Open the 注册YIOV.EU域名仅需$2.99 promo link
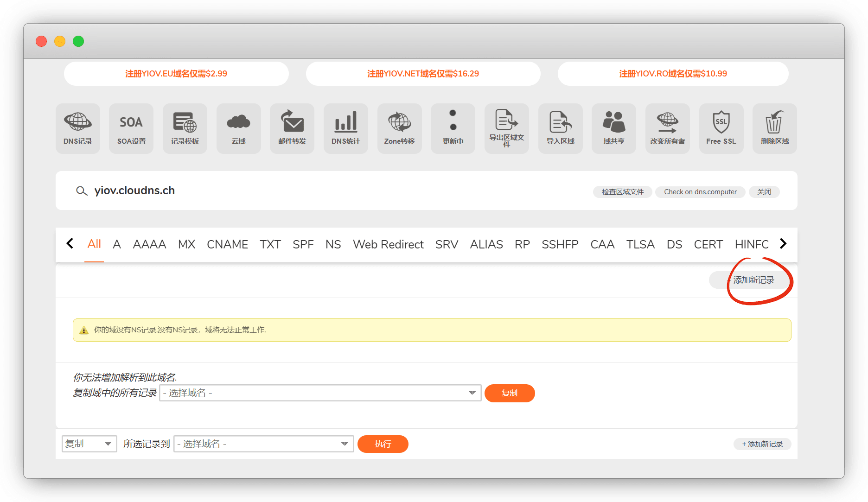Viewport: 868px width, 502px height. click(x=176, y=74)
